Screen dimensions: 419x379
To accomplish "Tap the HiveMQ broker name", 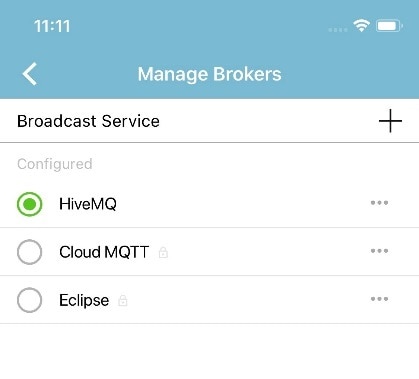I will click(x=88, y=204).
